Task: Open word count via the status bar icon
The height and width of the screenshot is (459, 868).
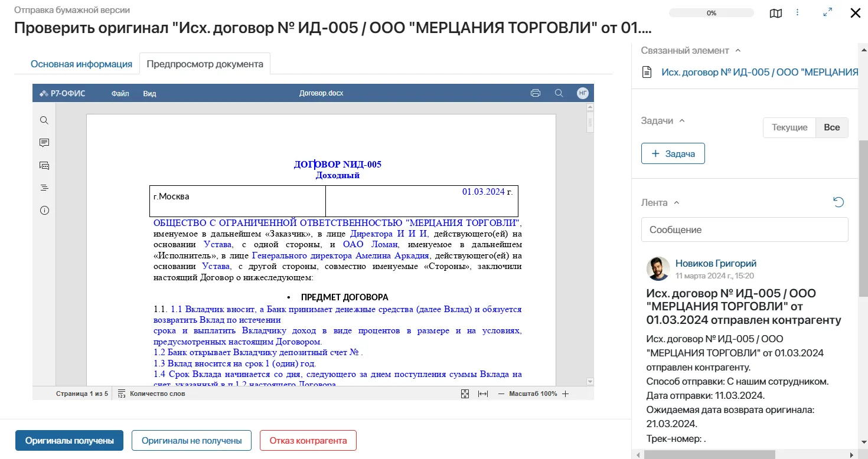Action: 122,393
